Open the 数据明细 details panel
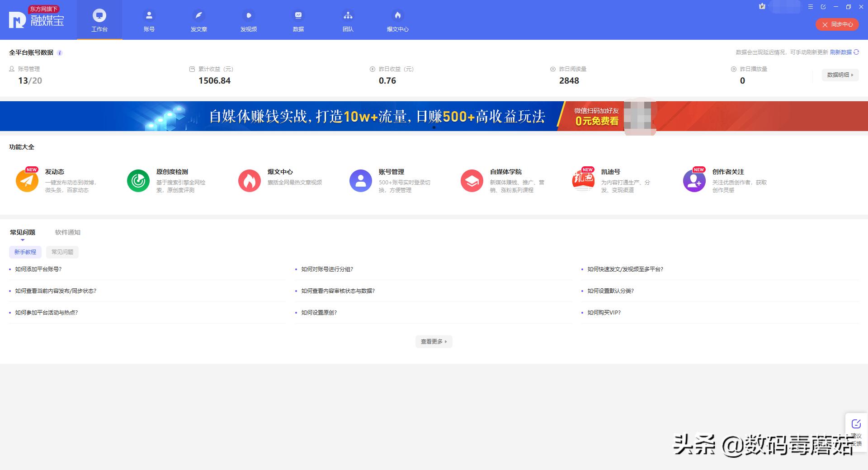The height and width of the screenshot is (470, 868). (840, 75)
